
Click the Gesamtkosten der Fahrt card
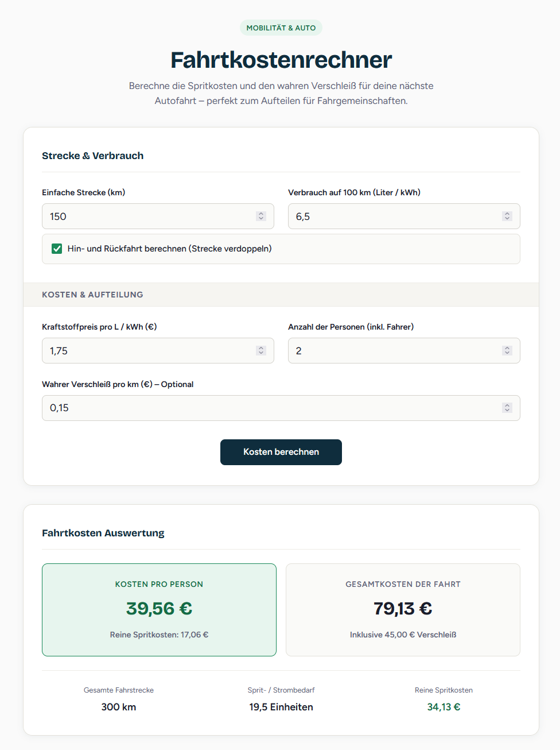click(403, 609)
